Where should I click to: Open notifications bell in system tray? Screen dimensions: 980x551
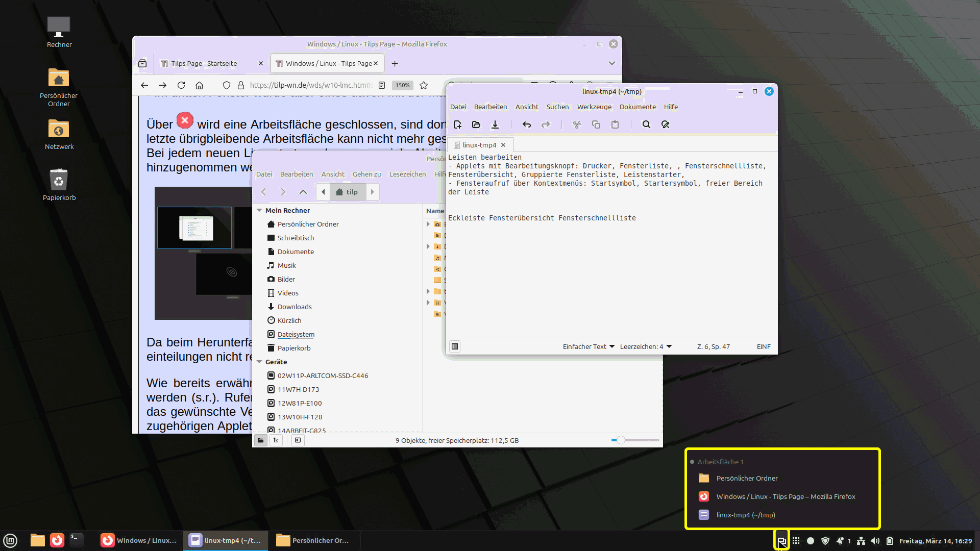(x=840, y=541)
